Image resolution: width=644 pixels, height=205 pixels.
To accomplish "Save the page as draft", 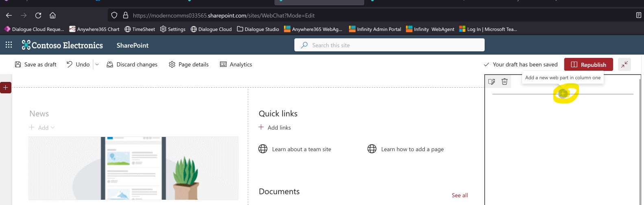I will pos(35,64).
